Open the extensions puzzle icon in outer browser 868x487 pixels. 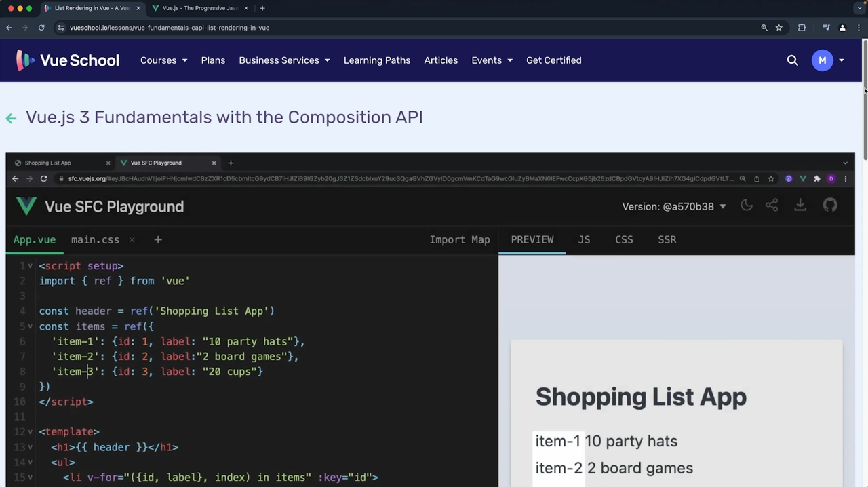point(802,28)
